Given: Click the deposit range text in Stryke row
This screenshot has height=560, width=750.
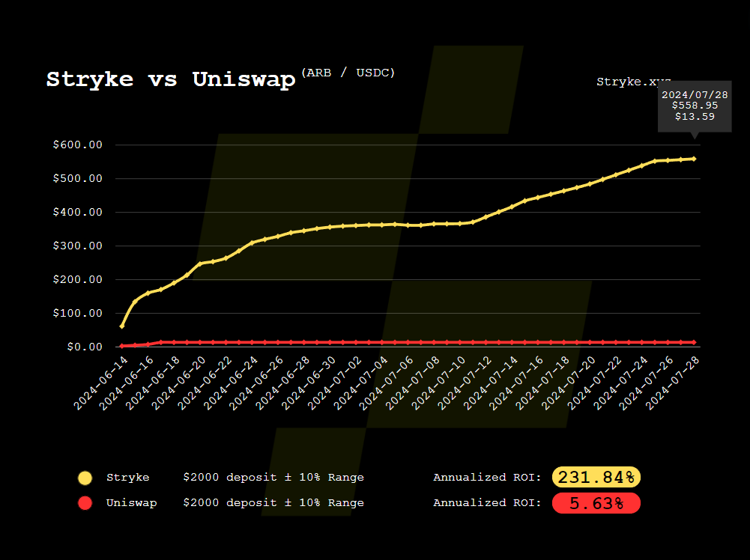Looking at the screenshot, I should [x=273, y=478].
